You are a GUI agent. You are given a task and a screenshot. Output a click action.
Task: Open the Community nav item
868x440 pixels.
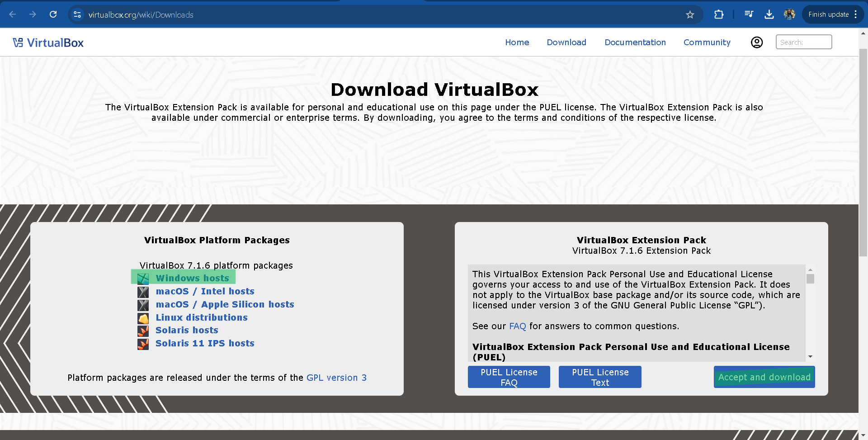[x=707, y=42]
